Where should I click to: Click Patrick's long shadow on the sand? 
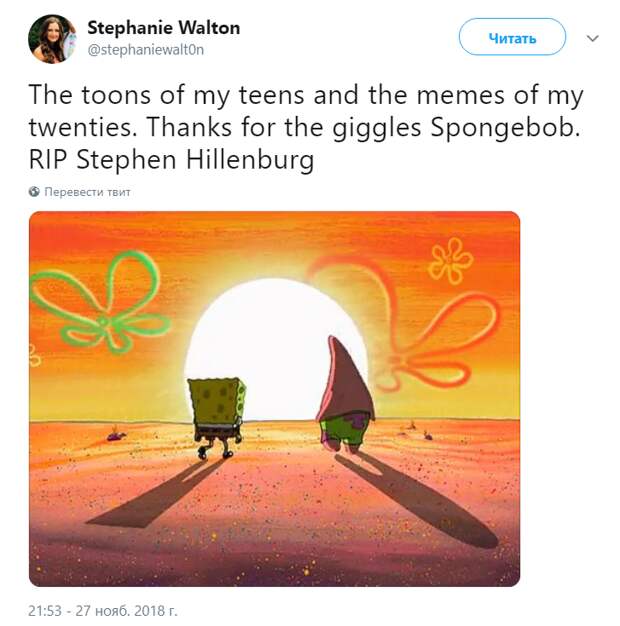(x=415, y=499)
